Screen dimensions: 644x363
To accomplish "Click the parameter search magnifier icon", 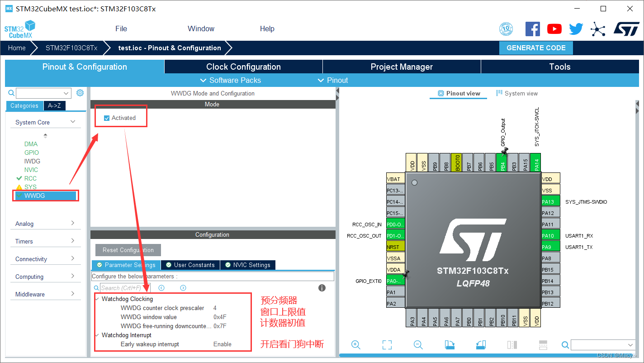I will pos(96,288).
